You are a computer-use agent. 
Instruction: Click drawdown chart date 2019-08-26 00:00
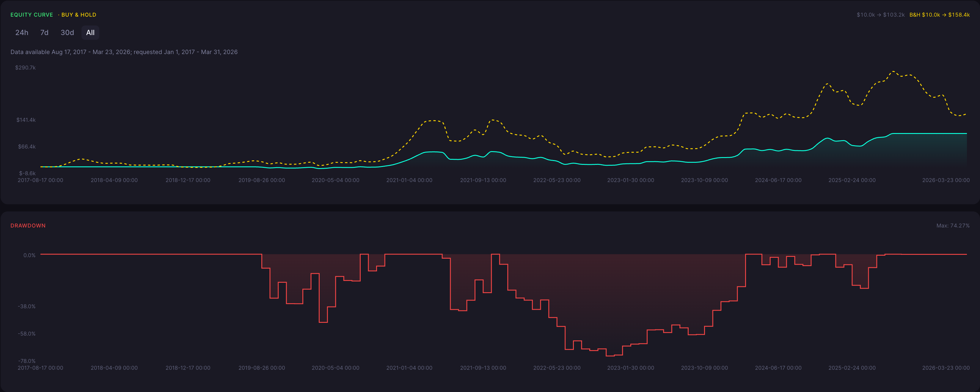click(262, 368)
